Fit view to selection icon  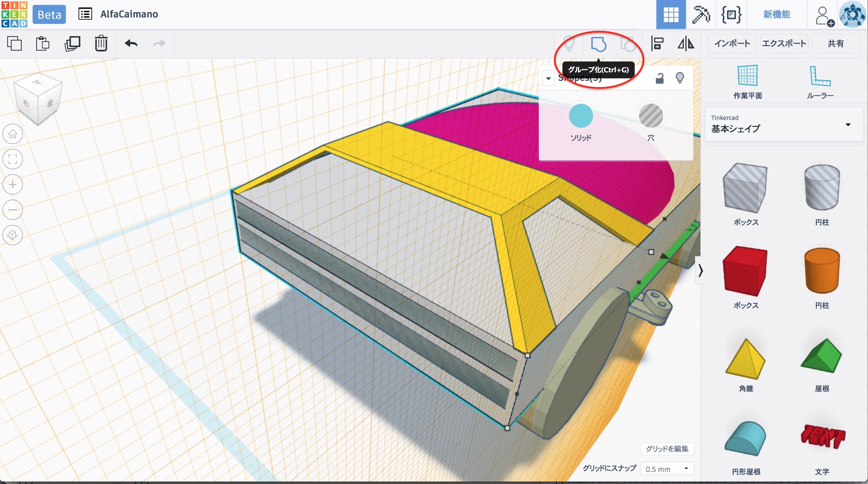click(13, 159)
